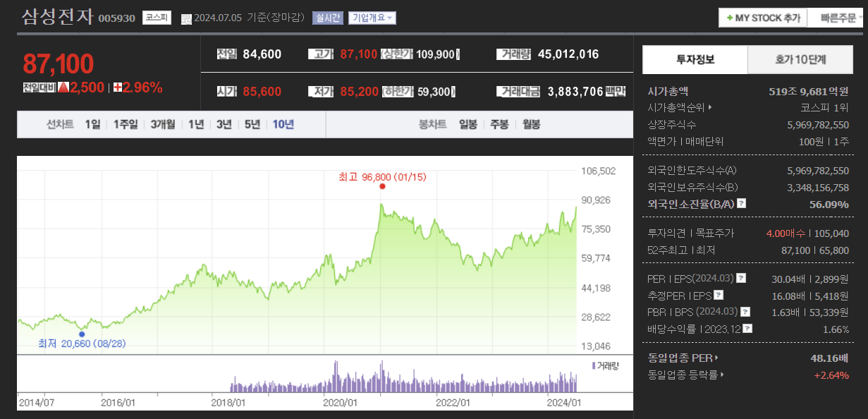The image size is (868, 419).
Task: Click the stock code 005930
Action: click(x=116, y=18)
